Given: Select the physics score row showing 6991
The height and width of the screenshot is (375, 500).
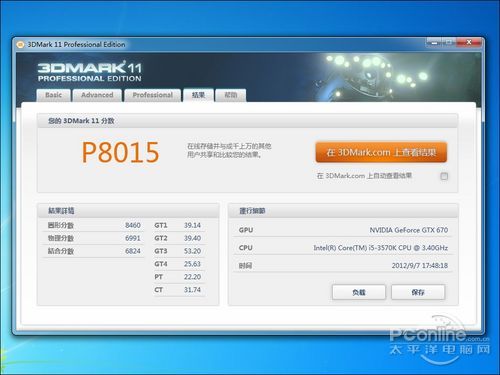Looking at the screenshot, I should (94, 238).
